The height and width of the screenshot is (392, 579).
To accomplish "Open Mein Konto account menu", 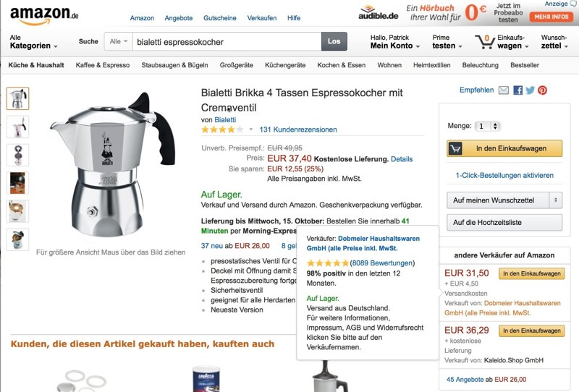I will pos(394,42).
